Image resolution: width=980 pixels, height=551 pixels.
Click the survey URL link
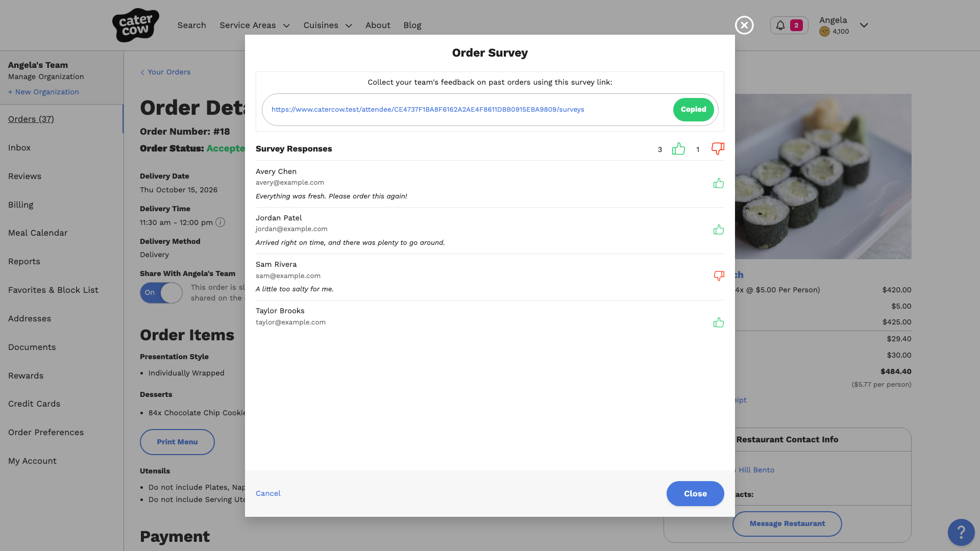coord(428,110)
